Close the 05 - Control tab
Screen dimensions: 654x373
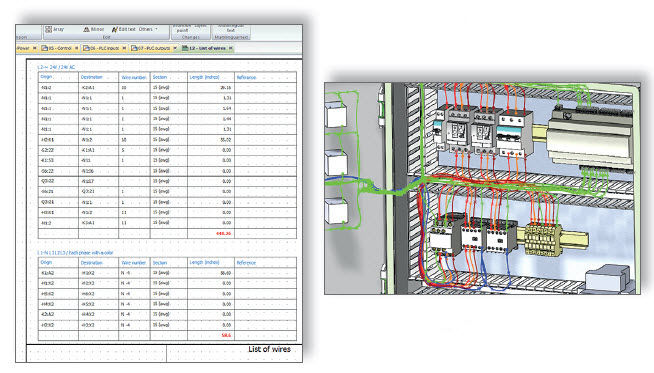(76, 48)
